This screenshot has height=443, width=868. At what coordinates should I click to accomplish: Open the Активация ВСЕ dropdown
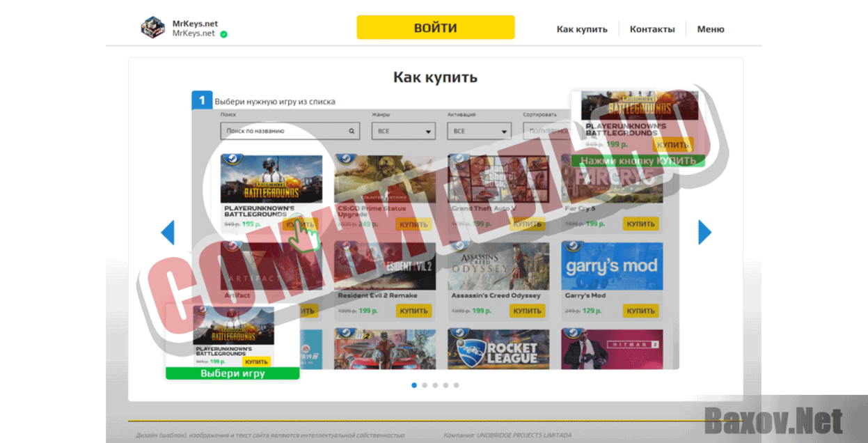point(480,131)
